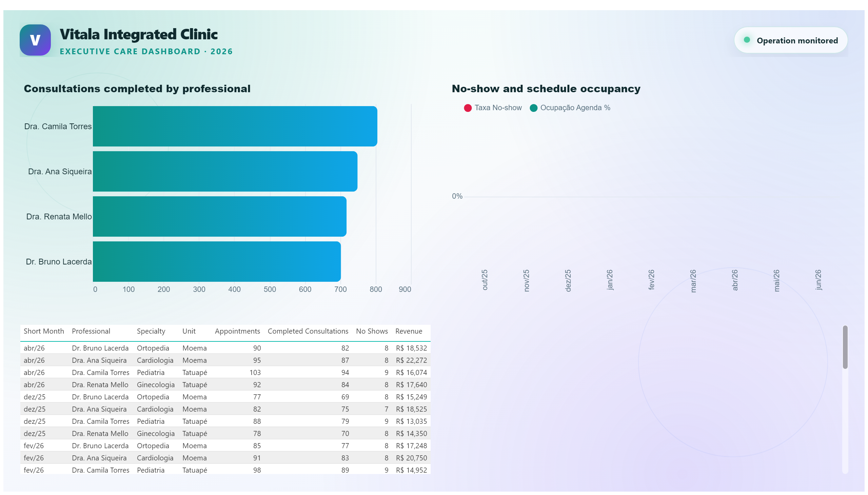Click revenue cell R$ 13,035
The image size is (868, 495).
click(x=411, y=421)
